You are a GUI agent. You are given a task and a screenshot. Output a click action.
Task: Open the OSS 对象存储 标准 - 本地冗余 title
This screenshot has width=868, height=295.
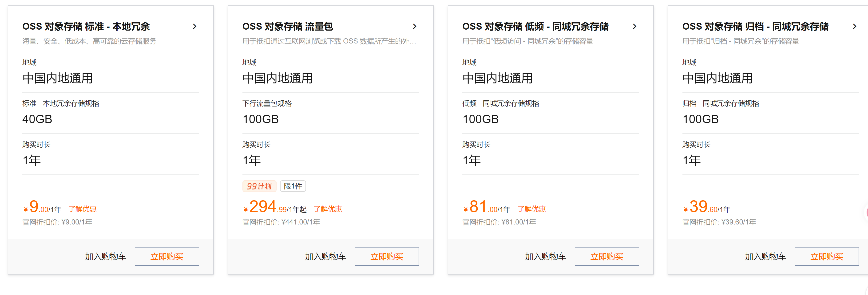(x=86, y=26)
